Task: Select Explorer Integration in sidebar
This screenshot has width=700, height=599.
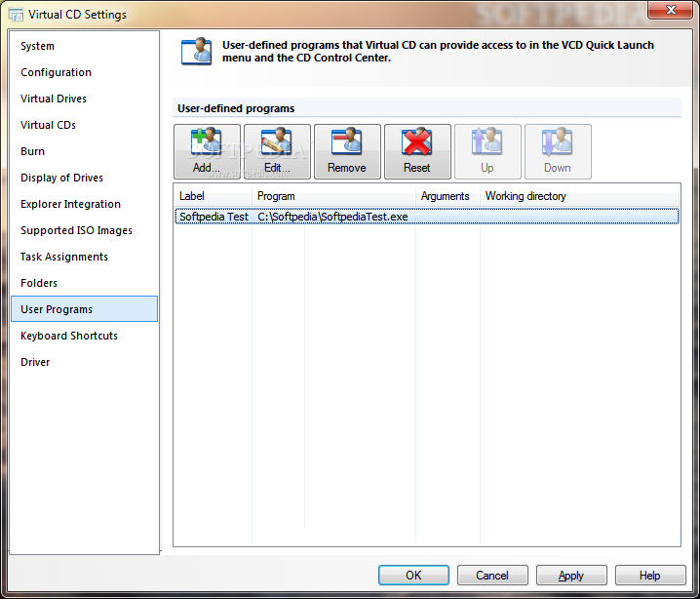Action: pos(85,204)
